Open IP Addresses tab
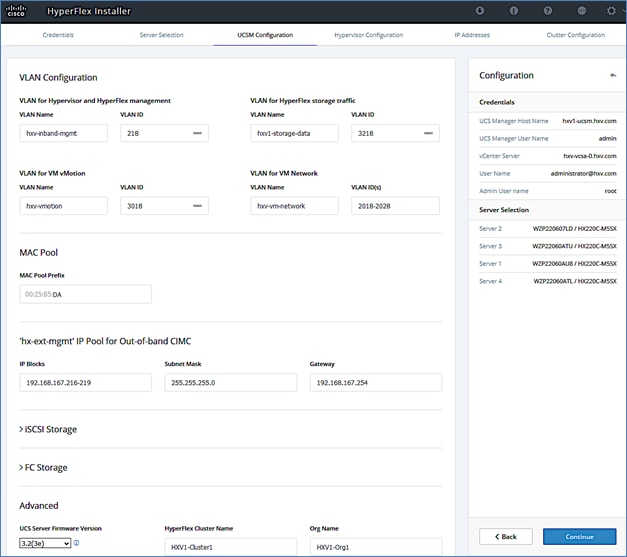The height and width of the screenshot is (557, 627). [x=472, y=35]
